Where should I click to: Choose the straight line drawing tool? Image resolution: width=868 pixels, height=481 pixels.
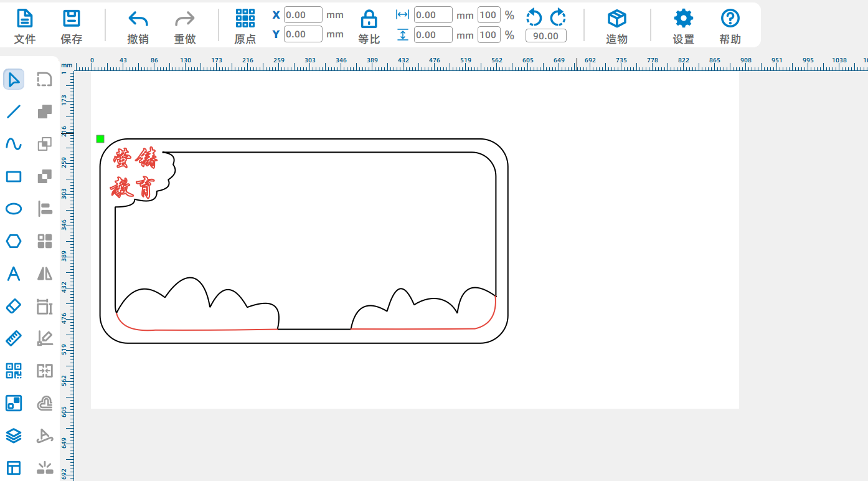14,112
